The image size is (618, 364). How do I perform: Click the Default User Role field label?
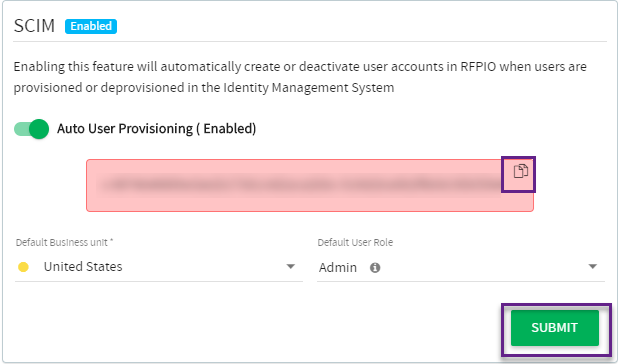[355, 242]
